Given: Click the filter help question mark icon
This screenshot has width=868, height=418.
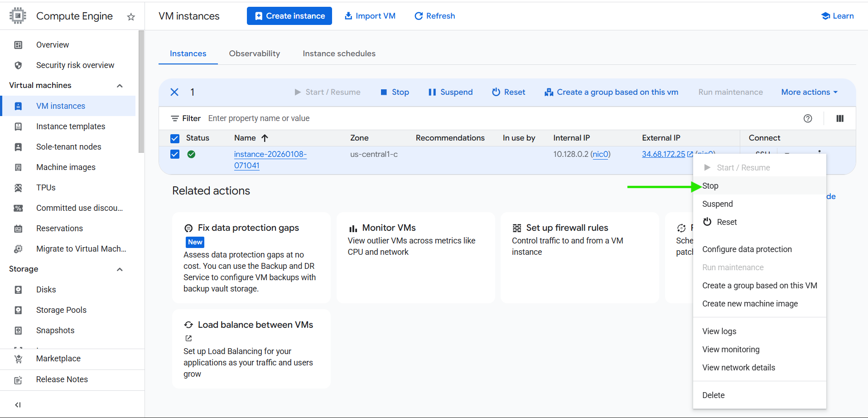Looking at the screenshot, I should [807, 118].
